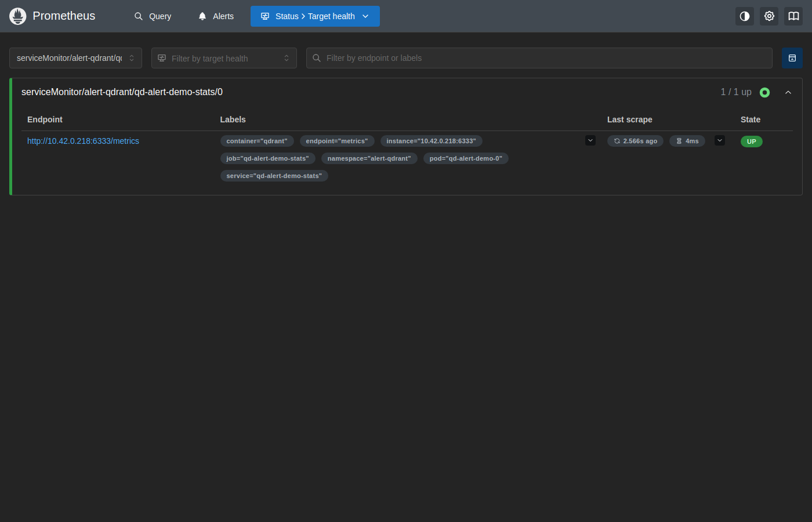The height and width of the screenshot is (522, 812).
Task: Open the scrape pool selector dropdown
Action: pos(75,58)
